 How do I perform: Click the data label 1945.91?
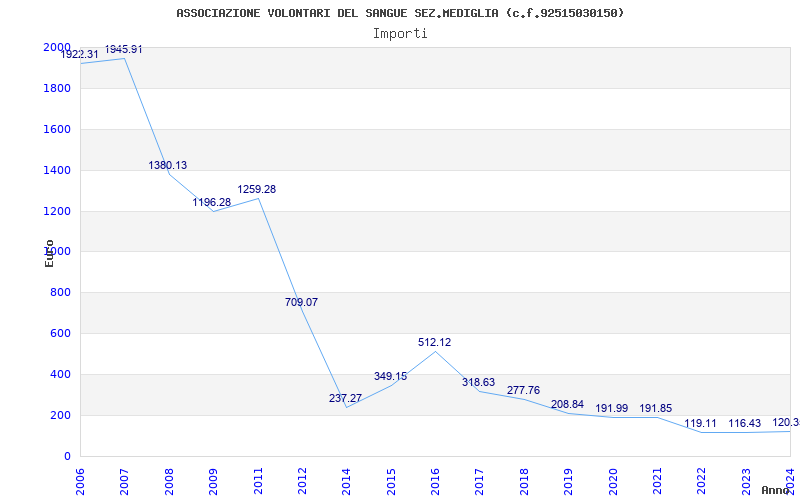124,49
